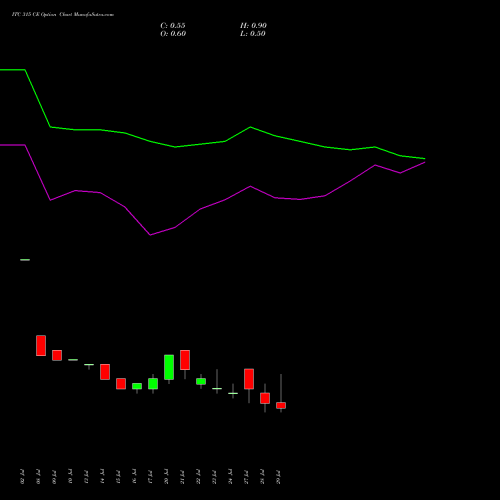This screenshot has width=500, height=500.
Task: Select the high value H: 0.90
Action: (253, 26)
